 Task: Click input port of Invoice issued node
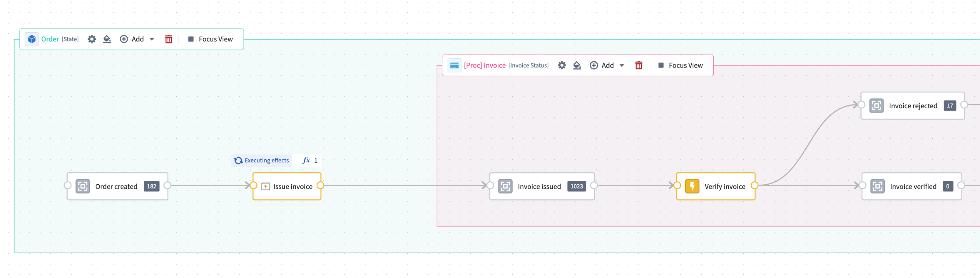[490, 185]
